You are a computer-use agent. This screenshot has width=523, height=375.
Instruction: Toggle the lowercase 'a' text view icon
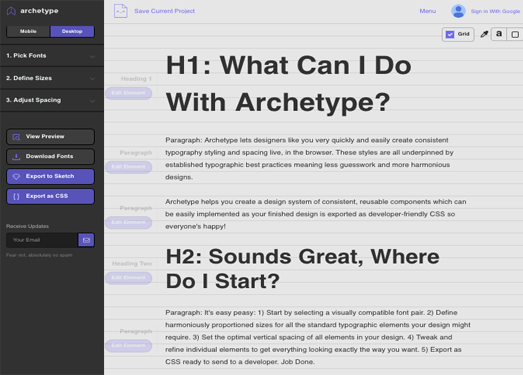coord(499,34)
